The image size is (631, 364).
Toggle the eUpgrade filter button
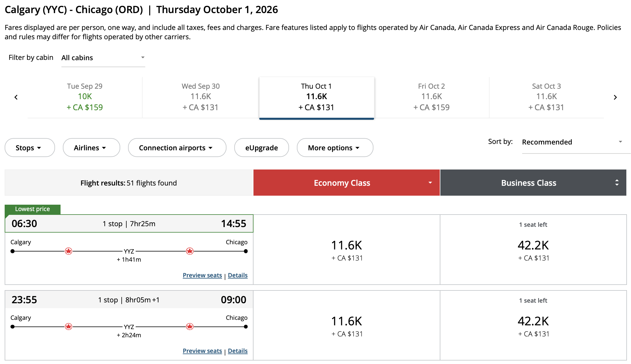(x=261, y=148)
